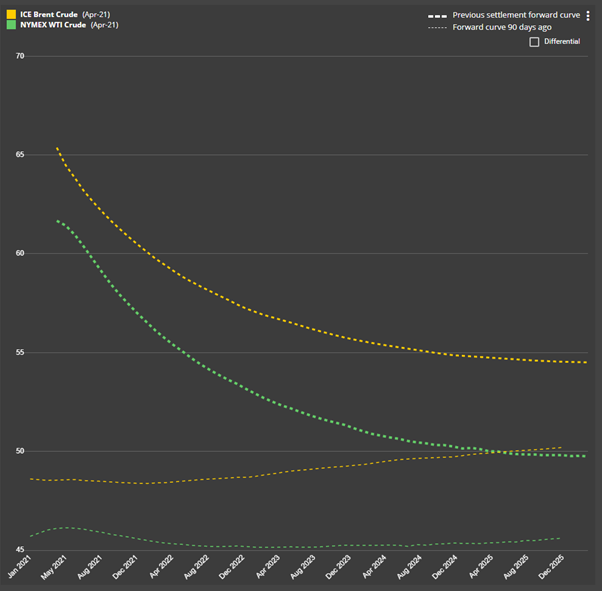Click the Forward curve 90 days ago legend

click(x=502, y=27)
